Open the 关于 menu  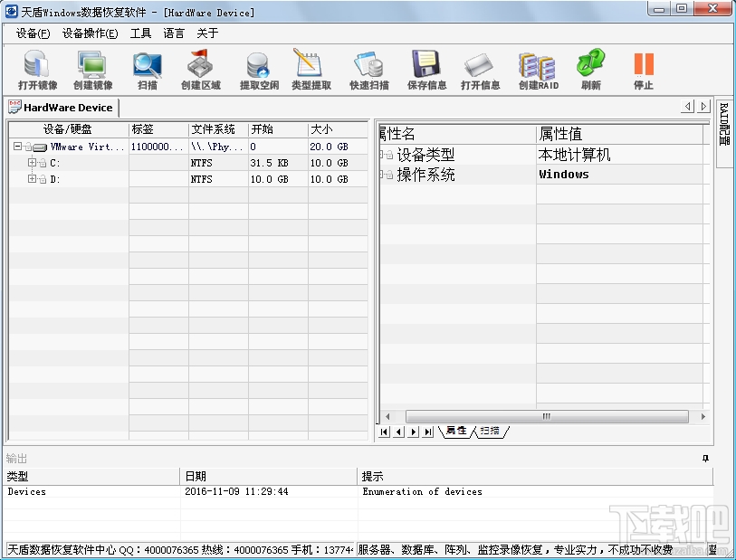(x=207, y=33)
